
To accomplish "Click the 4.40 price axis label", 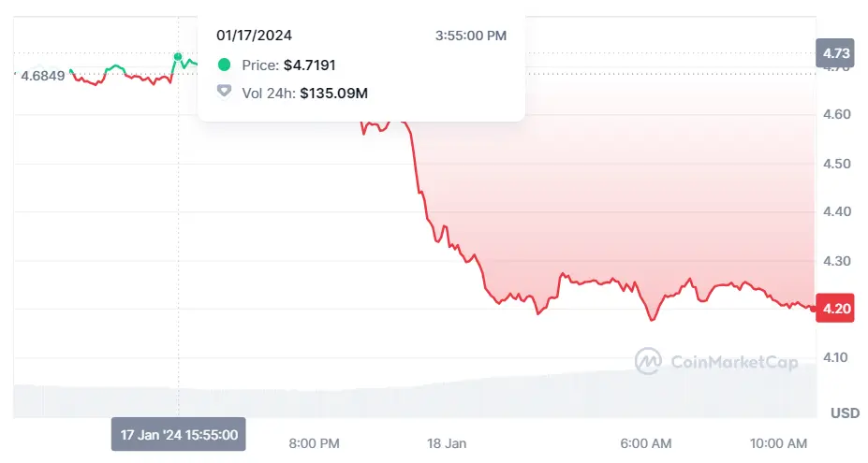I will 835,212.
